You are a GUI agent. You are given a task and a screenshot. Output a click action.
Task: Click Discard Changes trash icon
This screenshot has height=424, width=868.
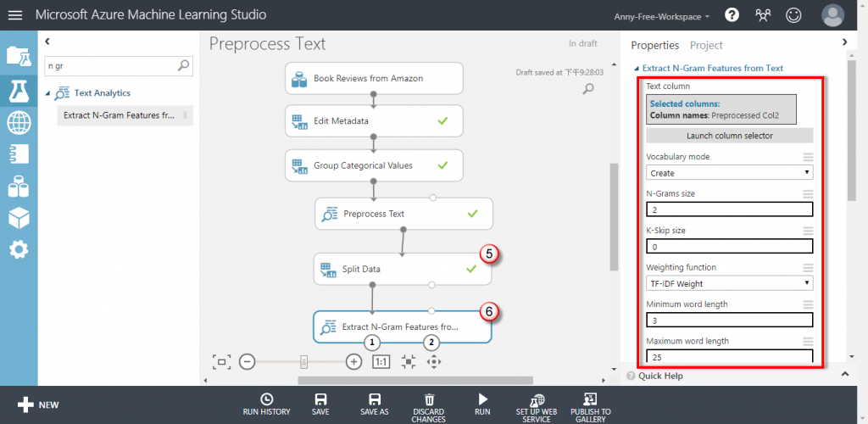click(429, 408)
